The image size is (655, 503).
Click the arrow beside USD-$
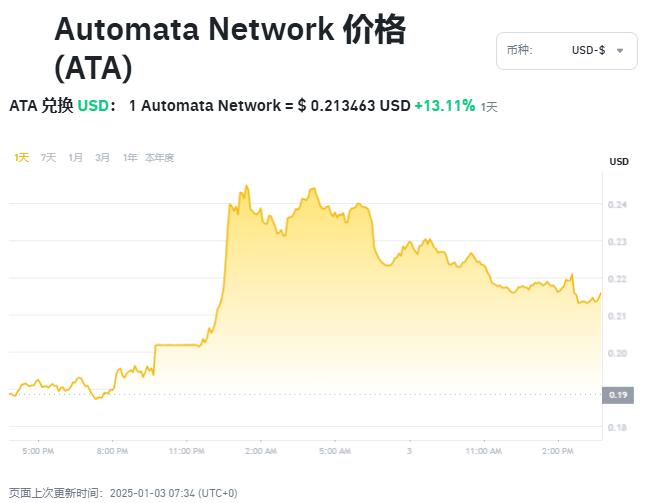click(x=620, y=50)
